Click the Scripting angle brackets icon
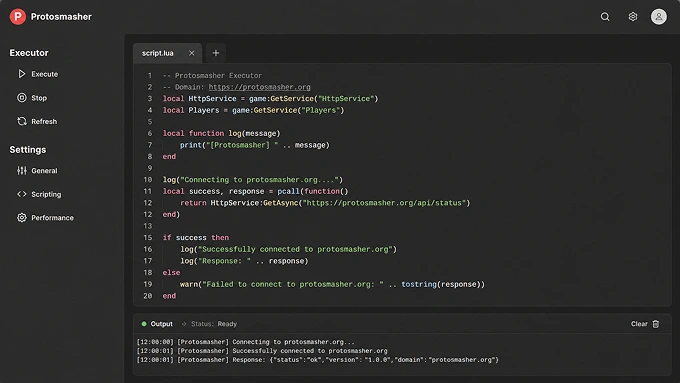Viewport: 680px width, 383px height. [x=22, y=194]
